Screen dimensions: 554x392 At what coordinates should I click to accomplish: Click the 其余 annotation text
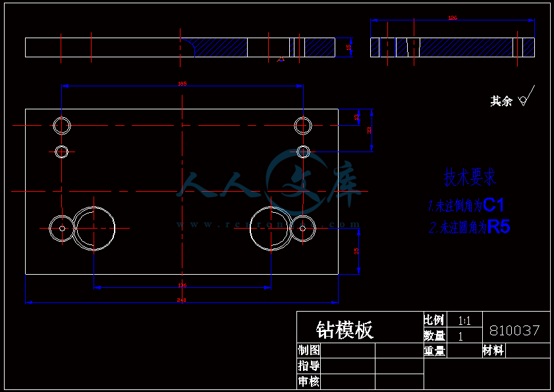[501, 101]
